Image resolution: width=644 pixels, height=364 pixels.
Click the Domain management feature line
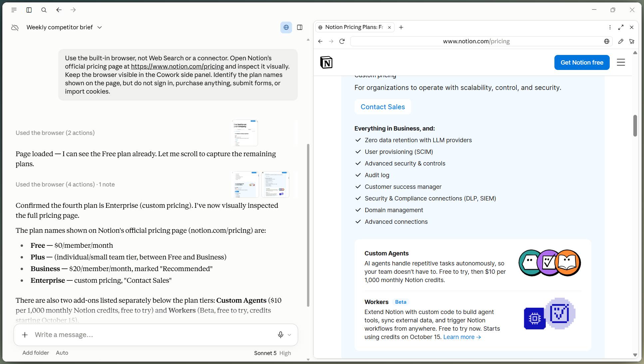394,210
